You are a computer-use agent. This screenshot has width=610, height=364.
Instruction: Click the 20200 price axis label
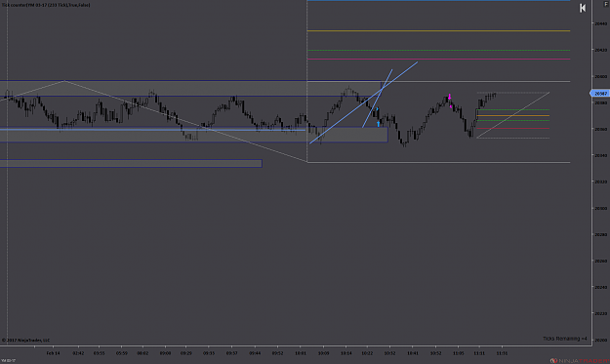(600, 340)
